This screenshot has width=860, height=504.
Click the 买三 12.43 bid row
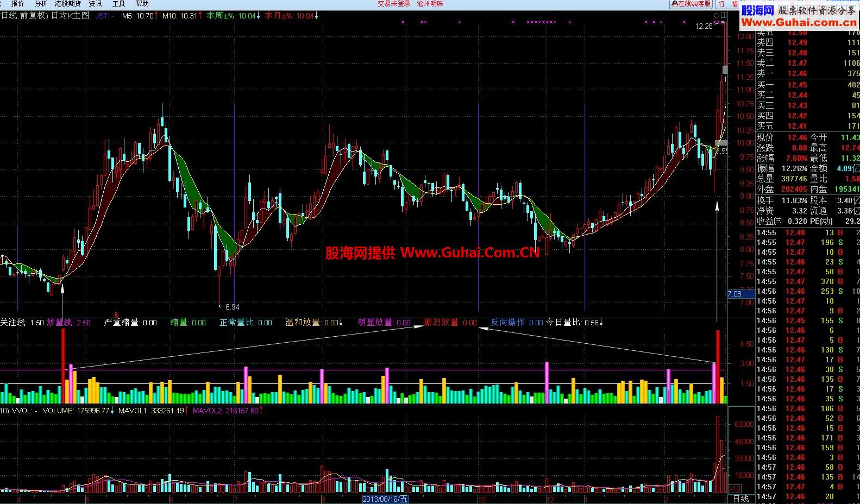tap(808, 105)
